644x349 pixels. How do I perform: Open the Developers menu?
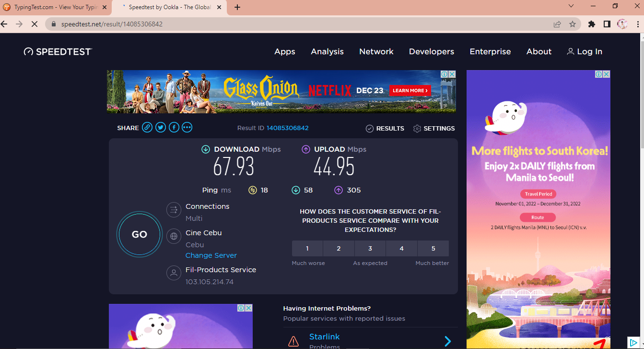[432, 51]
